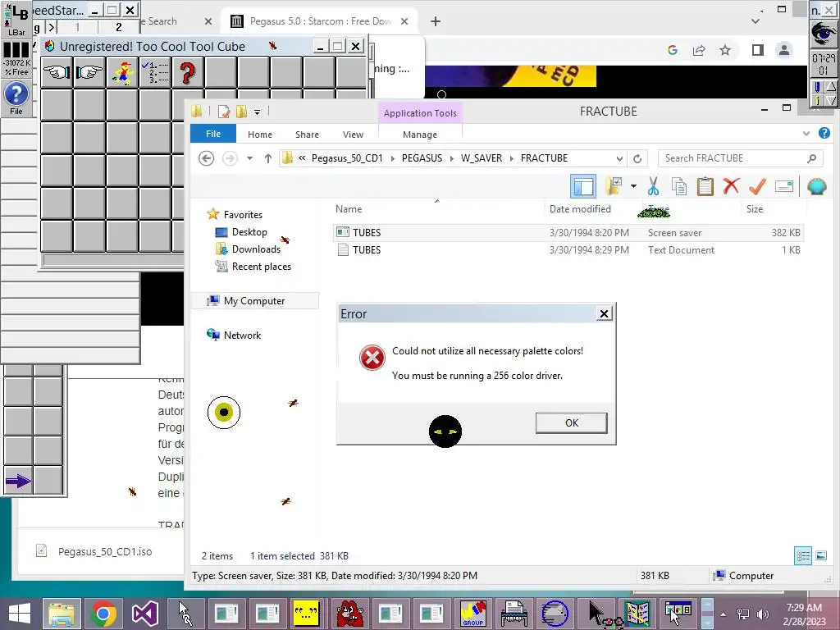This screenshot has height=630, width=840.
Task: Select Recent places in the navigation pane
Action: click(x=262, y=267)
